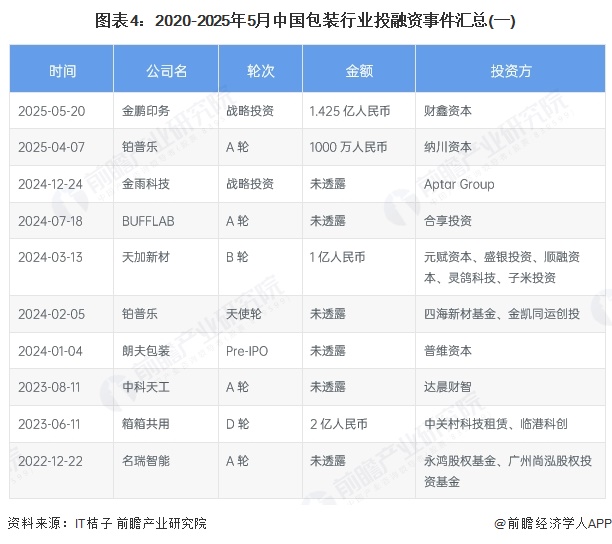This screenshot has height=544, width=612.
Task: Select the date 2025-04-07
Action: click(x=52, y=147)
